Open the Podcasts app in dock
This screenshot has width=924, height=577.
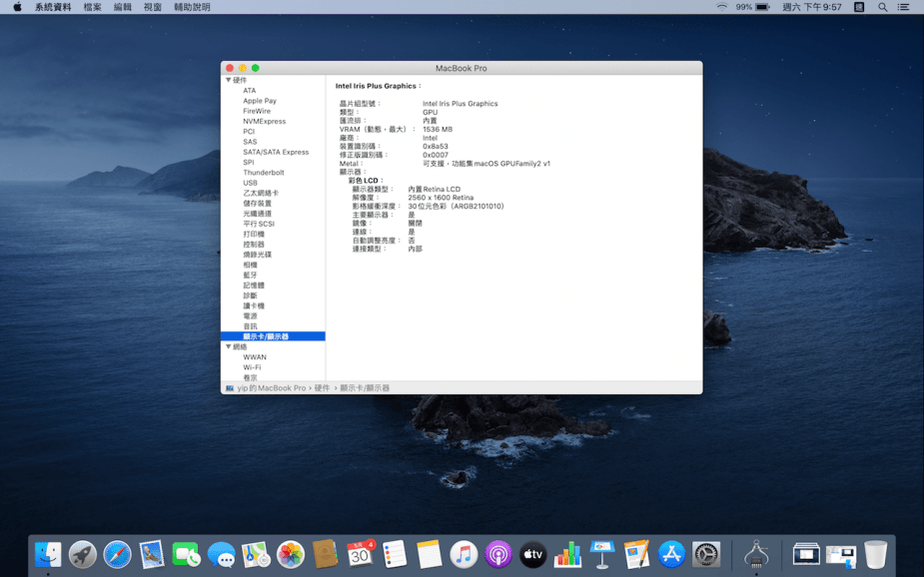[x=498, y=554]
